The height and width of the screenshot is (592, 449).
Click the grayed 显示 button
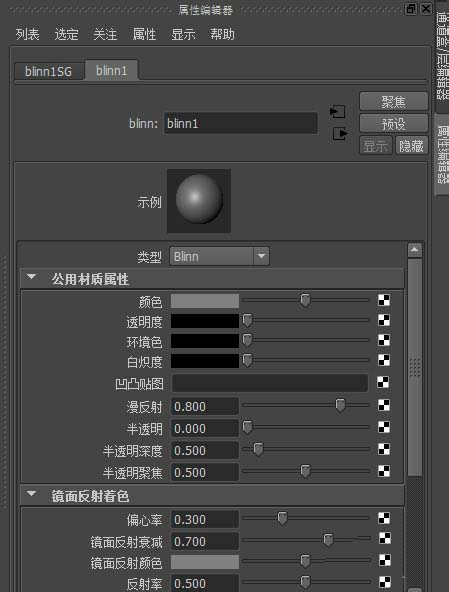coord(376,146)
